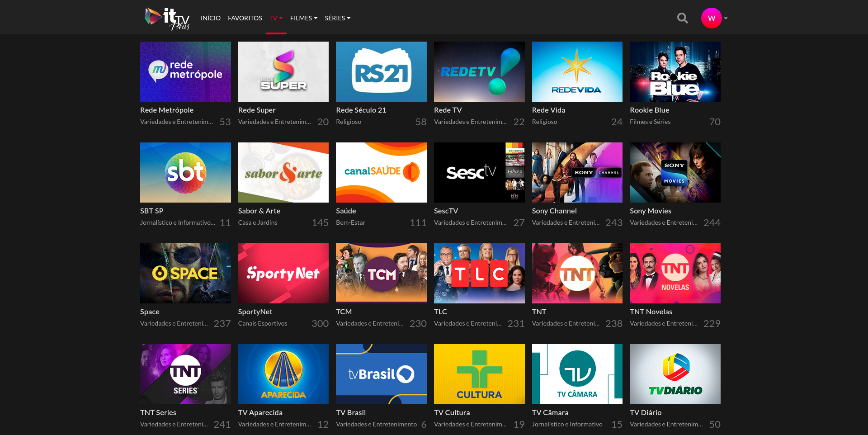Click the Rookie Blue title link
This screenshot has height=435, width=868.
tap(650, 110)
